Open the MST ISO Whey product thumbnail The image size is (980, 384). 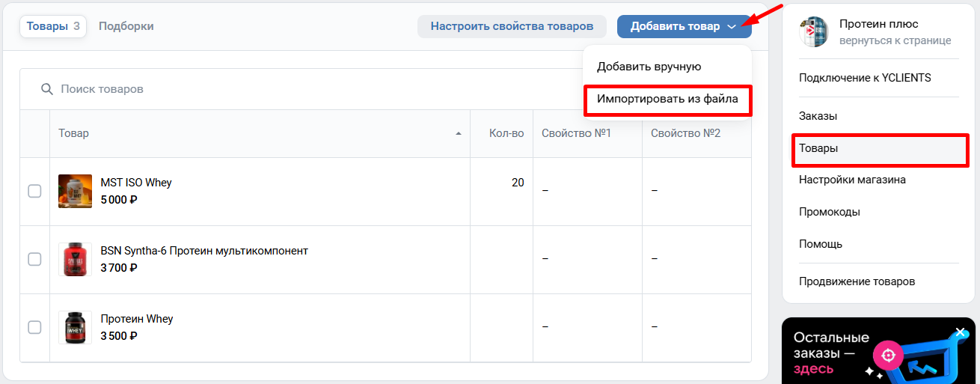point(75,191)
